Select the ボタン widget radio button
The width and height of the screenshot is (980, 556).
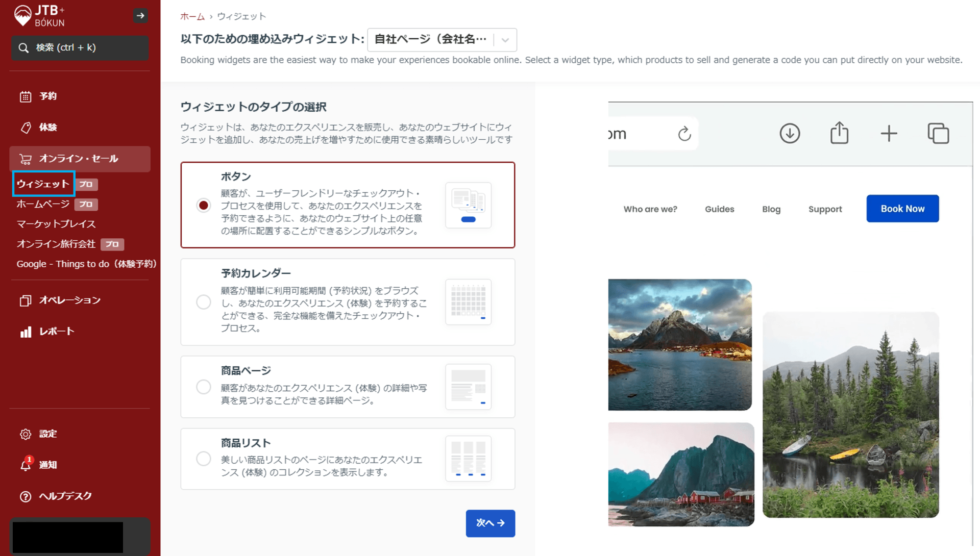[204, 206]
